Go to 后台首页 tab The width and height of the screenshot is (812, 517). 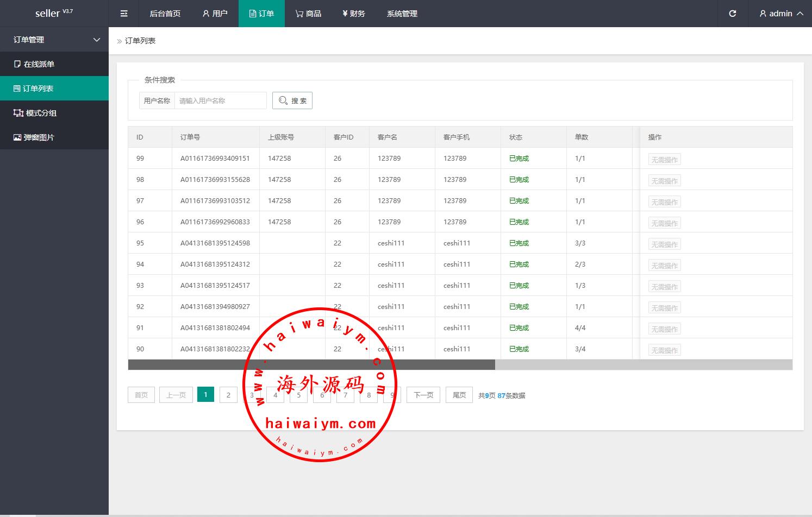165,14
